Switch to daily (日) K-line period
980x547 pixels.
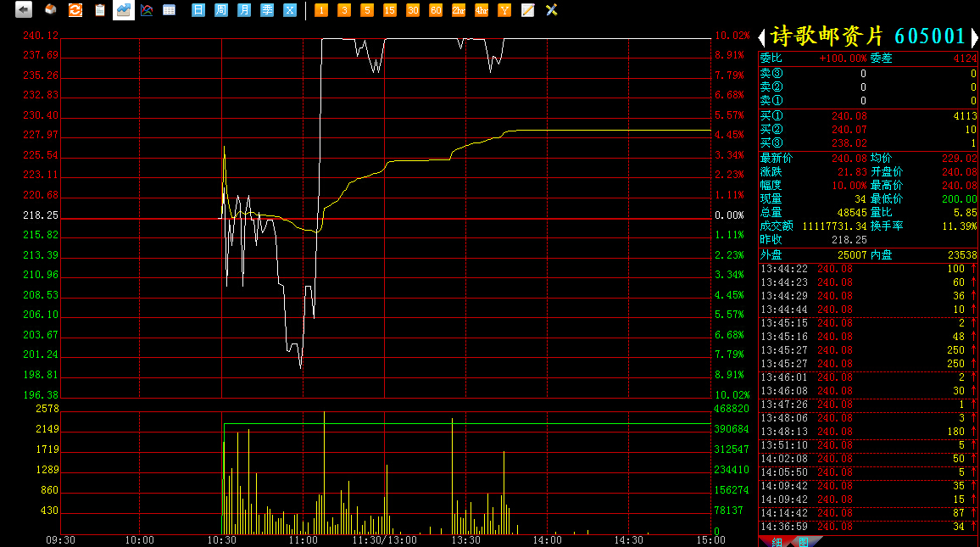pos(198,10)
